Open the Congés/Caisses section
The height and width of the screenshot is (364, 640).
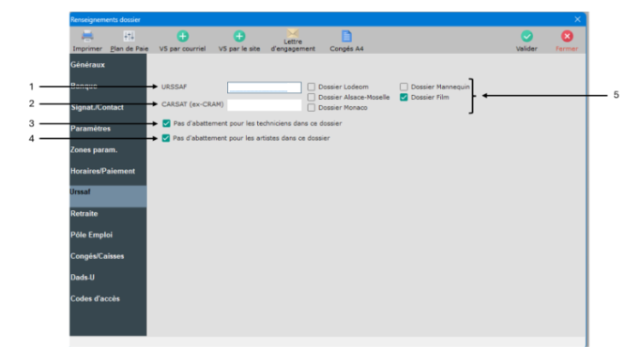pyautogui.click(x=108, y=255)
